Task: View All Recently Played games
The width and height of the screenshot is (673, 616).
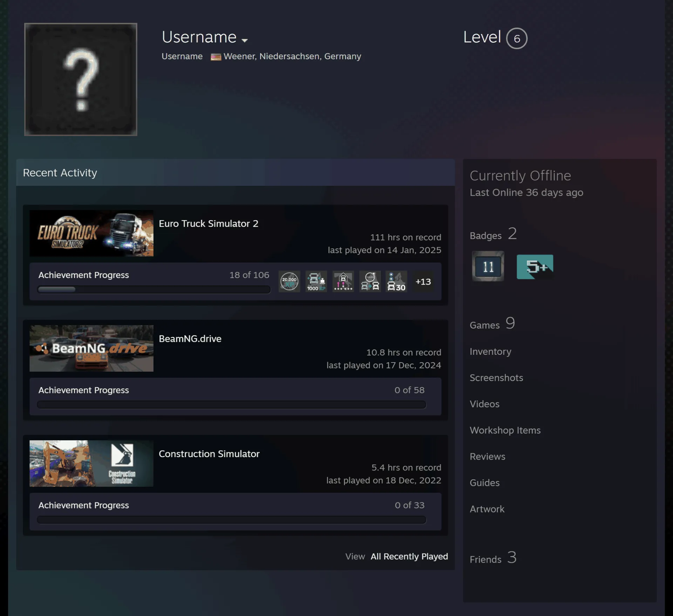Action: pos(409,556)
